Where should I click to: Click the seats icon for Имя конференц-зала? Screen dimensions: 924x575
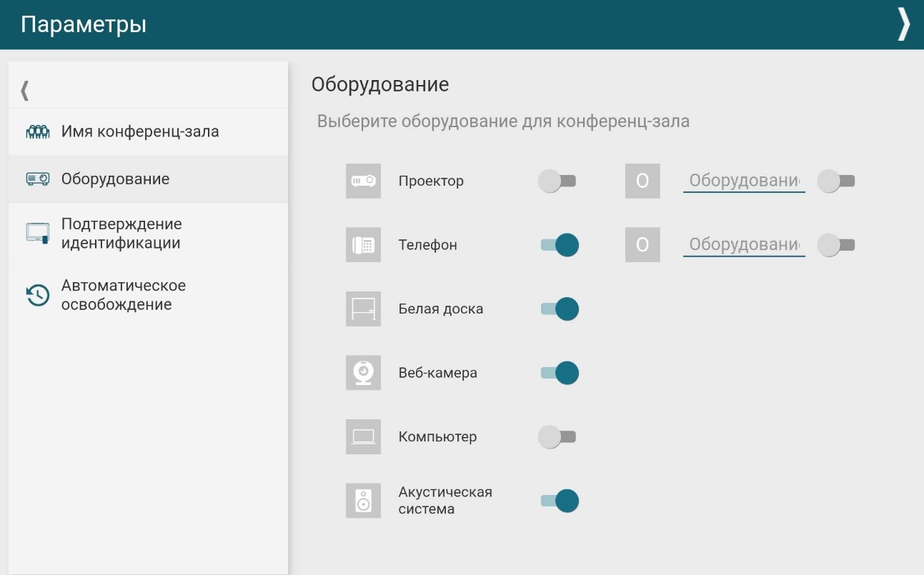coord(37,132)
